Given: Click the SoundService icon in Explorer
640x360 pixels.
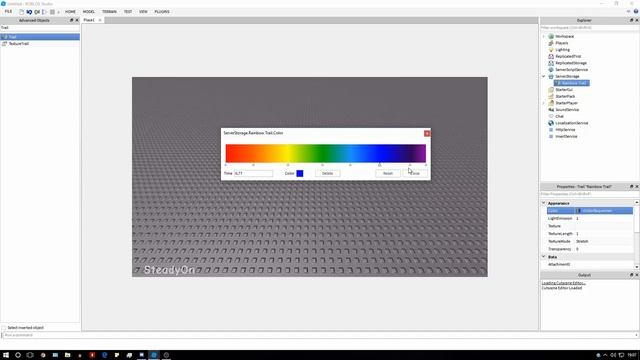Looking at the screenshot, I should 551,109.
